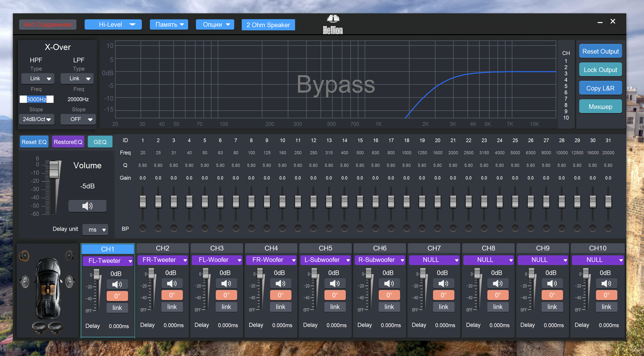Toggle bypass circle for EQ band 1
Screen dimensions: 644x356
coord(143,228)
